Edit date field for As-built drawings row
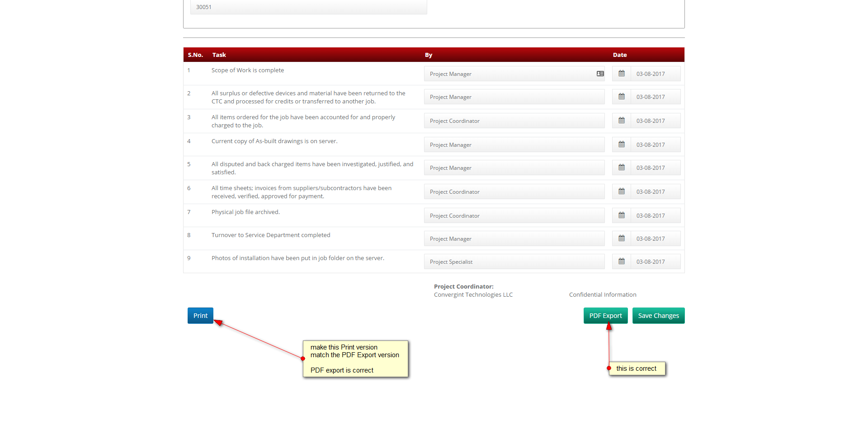Viewport: 868px width, 429px height. click(656, 145)
